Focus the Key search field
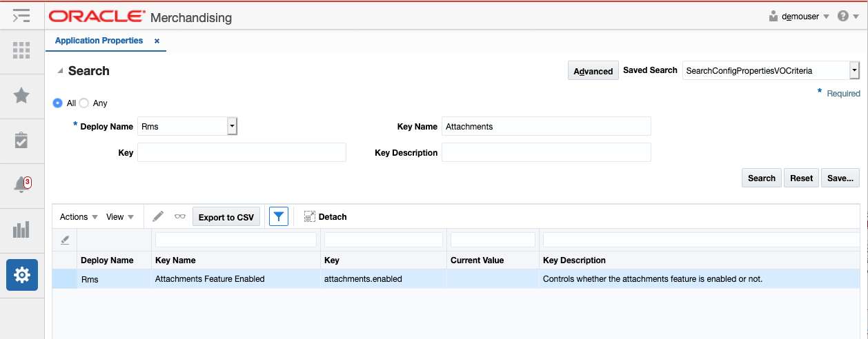This screenshot has width=868, height=339. (x=241, y=152)
